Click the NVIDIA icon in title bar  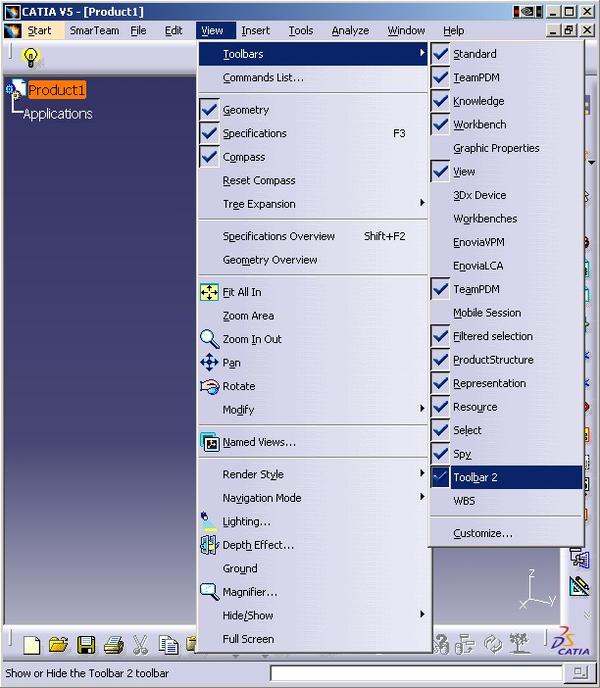528,11
